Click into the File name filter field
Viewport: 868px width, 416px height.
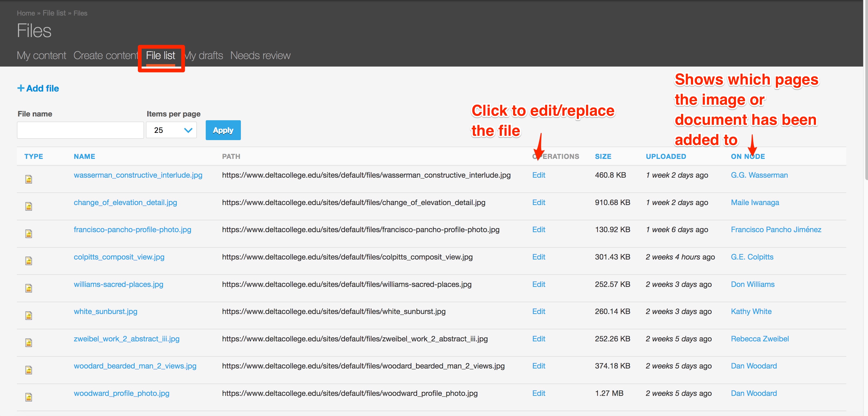point(80,130)
